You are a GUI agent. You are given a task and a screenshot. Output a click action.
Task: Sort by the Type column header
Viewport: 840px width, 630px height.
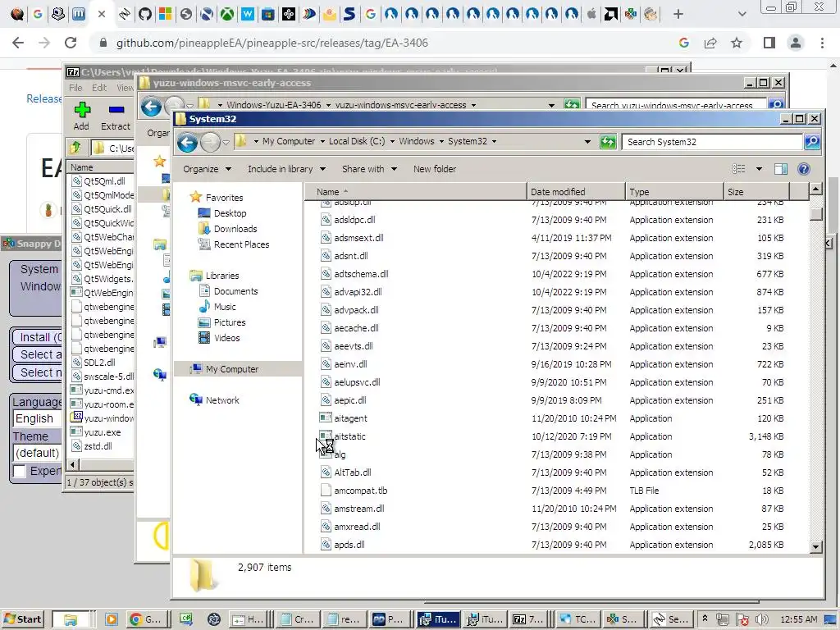point(674,192)
